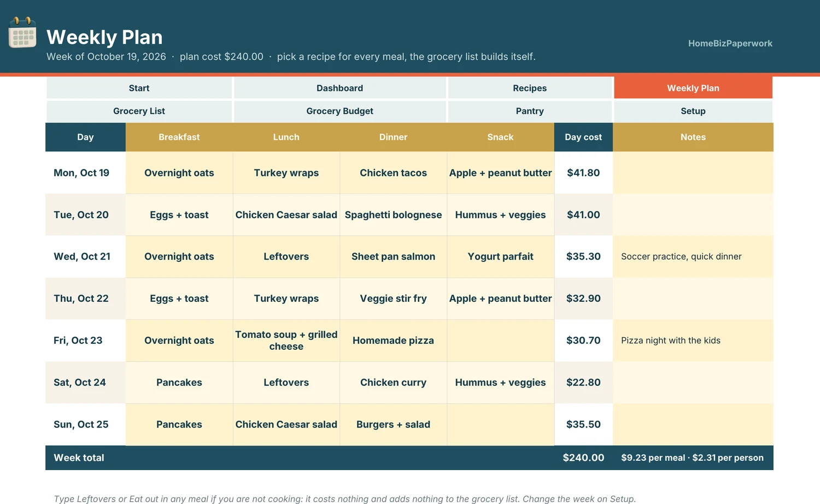Click the Week total label
This screenshot has height=504, width=820.
click(79, 458)
